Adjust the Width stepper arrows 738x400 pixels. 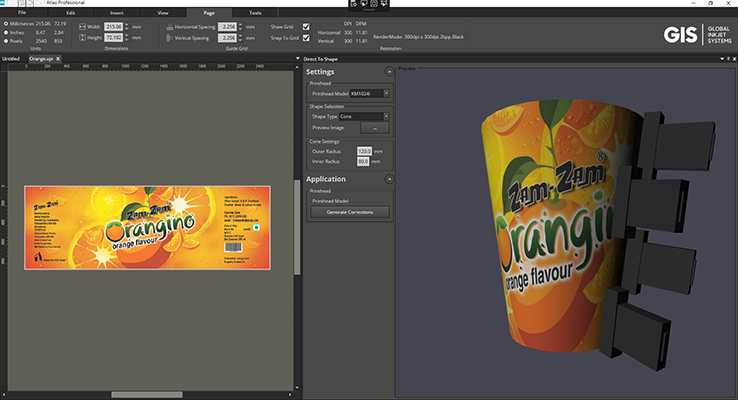point(127,27)
